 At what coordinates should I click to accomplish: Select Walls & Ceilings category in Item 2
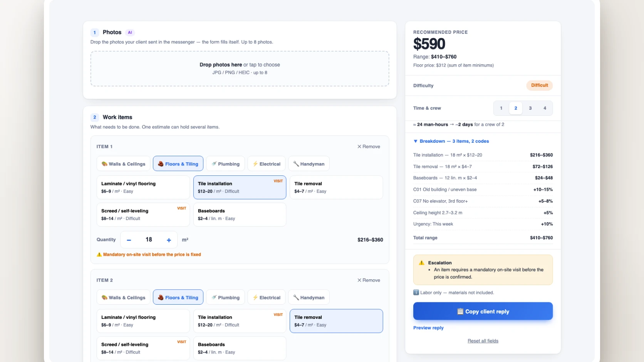(x=124, y=297)
